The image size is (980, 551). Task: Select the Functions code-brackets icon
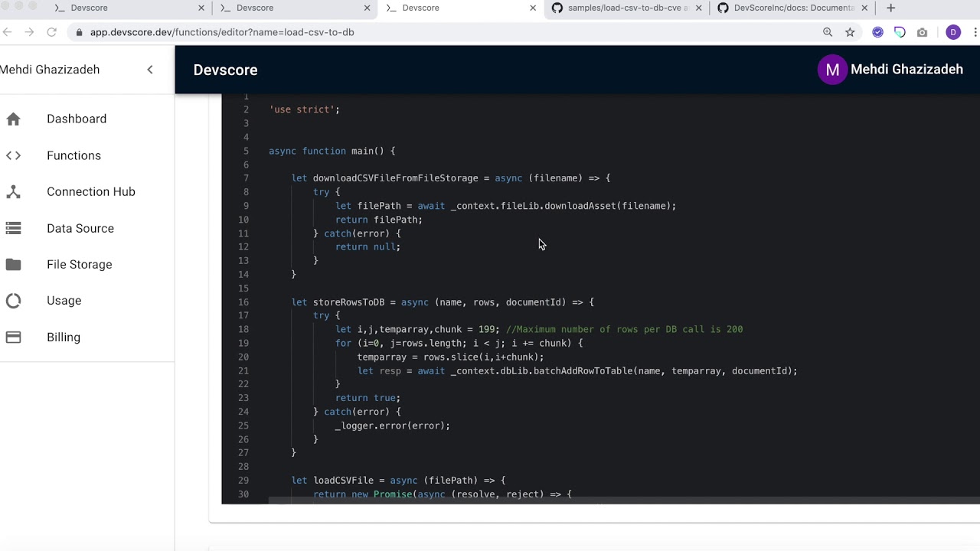(13, 155)
